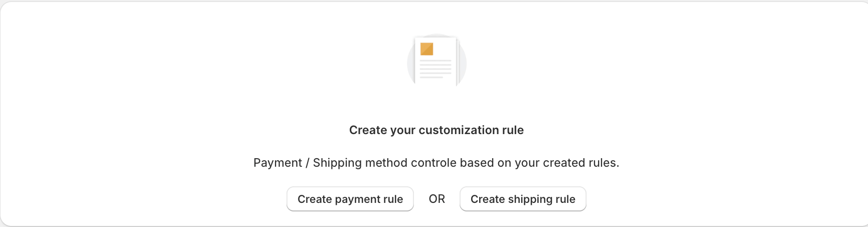Create a payment rule

pos(350,199)
